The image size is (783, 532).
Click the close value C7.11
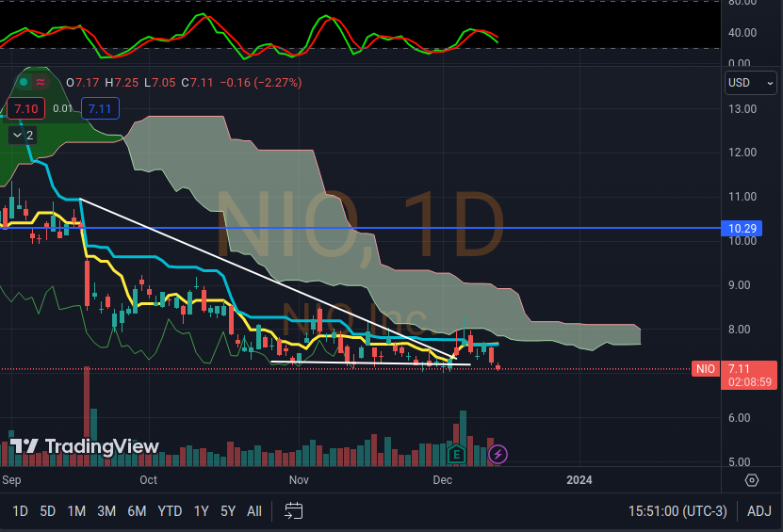tap(197, 82)
